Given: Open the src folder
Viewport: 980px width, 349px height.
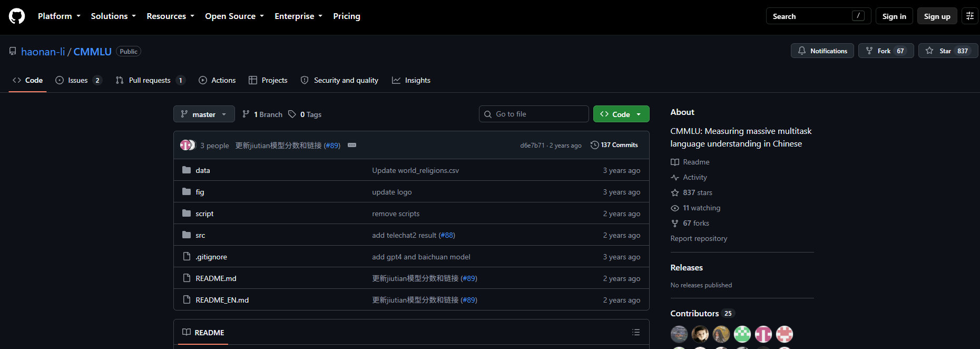Looking at the screenshot, I should (200, 235).
